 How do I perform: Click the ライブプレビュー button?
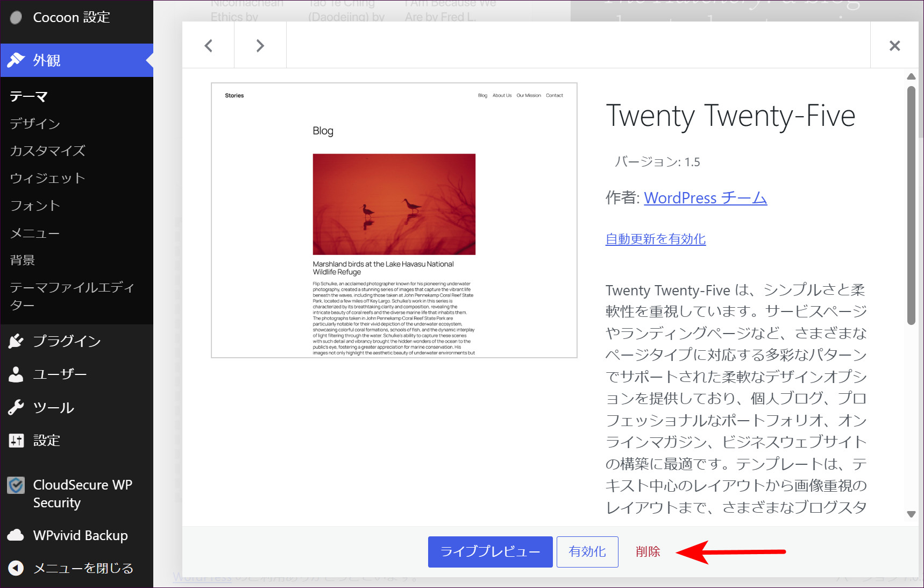(x=491, y=552)
